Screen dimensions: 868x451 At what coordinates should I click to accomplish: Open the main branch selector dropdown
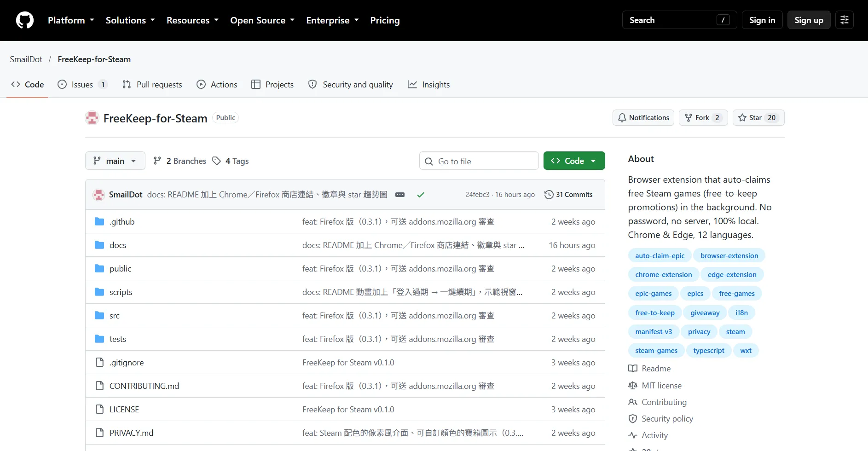coord(115,161)
